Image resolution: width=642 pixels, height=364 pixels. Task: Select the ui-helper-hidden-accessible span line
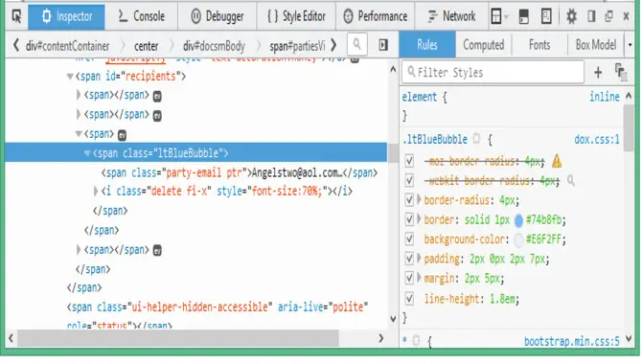tap(218, 307)
